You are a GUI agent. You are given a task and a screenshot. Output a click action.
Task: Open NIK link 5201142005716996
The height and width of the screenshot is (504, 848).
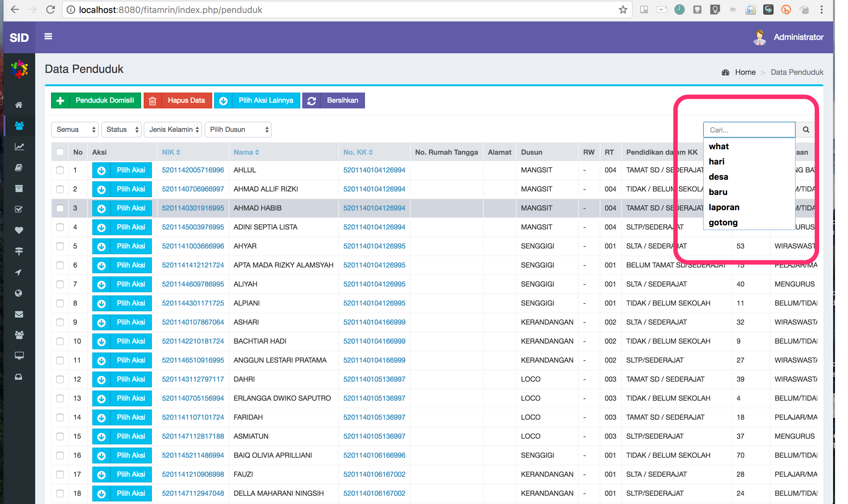coord(192,170)
